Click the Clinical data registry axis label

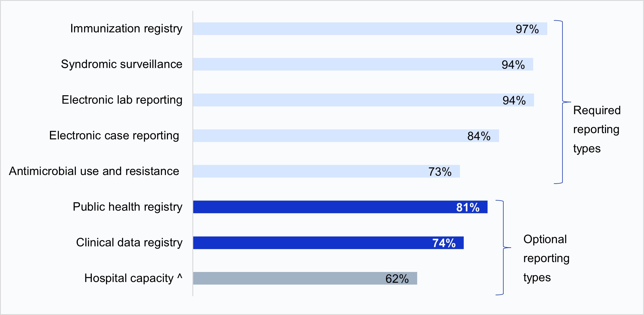(x=129, y=242)
